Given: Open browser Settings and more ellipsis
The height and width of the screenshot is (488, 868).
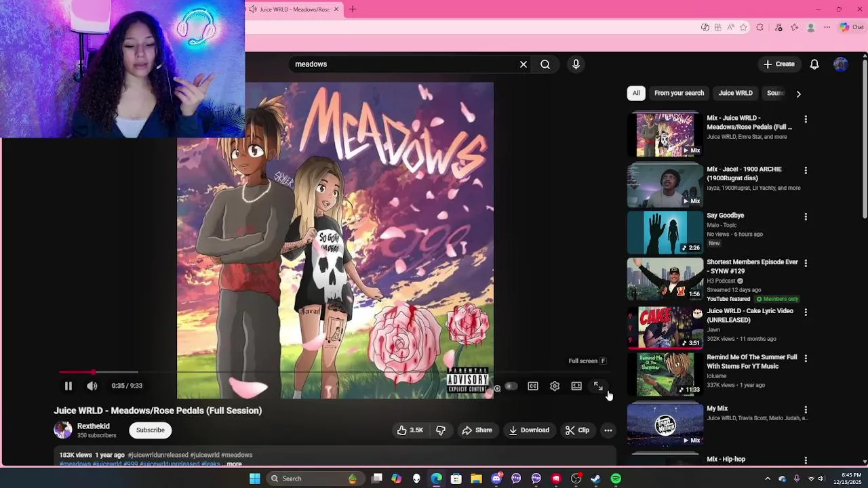Looking at the screenshot, I should click(x=827, y=27).
